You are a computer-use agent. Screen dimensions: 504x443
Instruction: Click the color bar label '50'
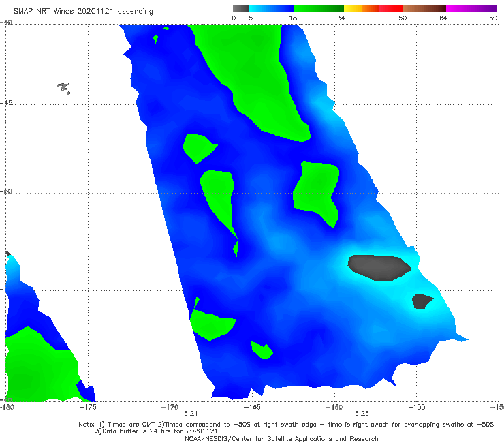[x=403, y=18]
